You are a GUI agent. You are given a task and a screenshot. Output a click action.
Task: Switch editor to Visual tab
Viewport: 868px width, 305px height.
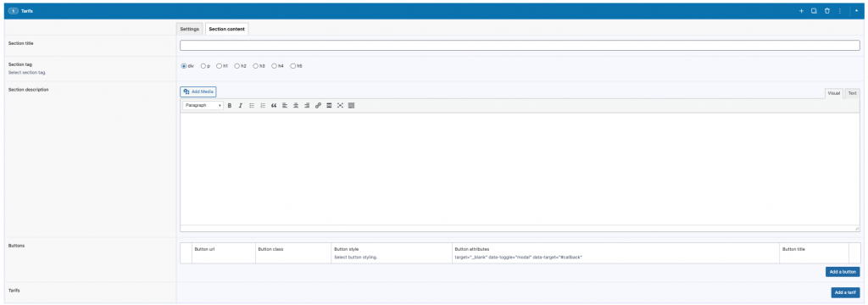coord(834,93)
